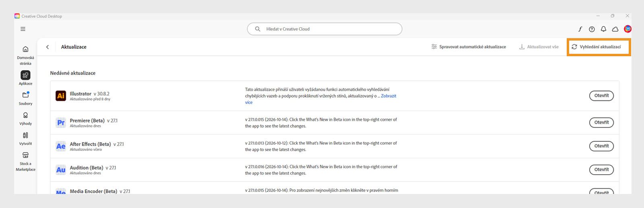The image size is (644, 208).
Task: Click the Aktualizace page title
Action: click(74, 47)
